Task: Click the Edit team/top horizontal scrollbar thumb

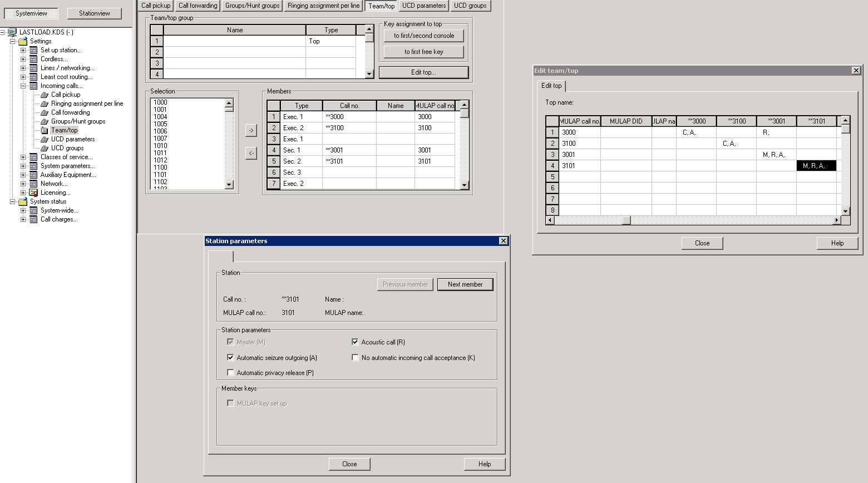Action: point(626,220)
